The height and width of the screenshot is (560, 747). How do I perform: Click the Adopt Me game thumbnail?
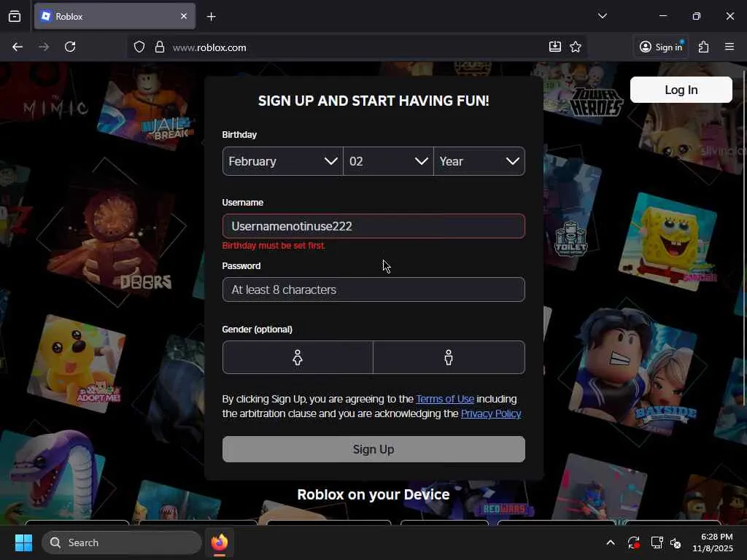[x=76, y=363]
